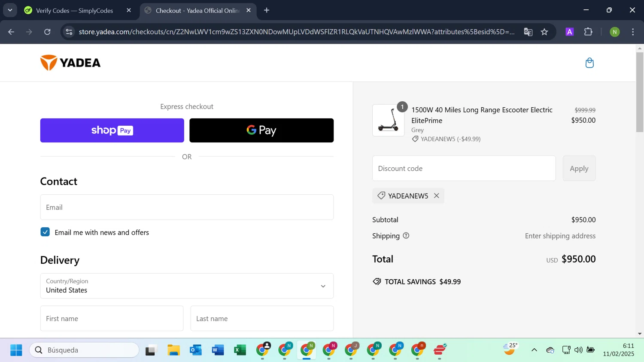Switch to the Verify Codes SimplyCodes tab
This screenshot has height=362, width=644.
coord(75,10)
